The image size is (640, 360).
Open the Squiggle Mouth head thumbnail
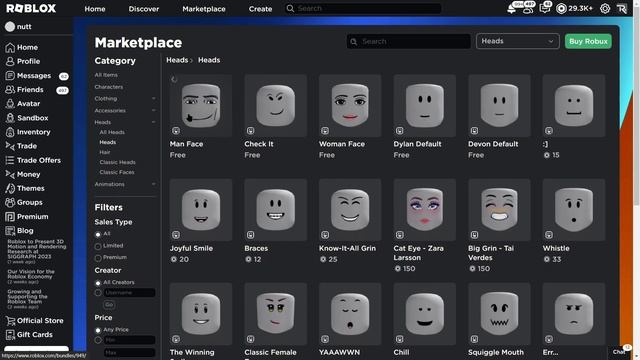pos(499,314)
